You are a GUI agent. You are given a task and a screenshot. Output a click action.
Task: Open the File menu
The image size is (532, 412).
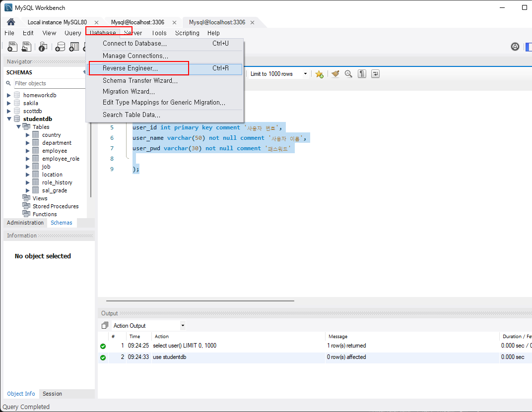[9, 33]
